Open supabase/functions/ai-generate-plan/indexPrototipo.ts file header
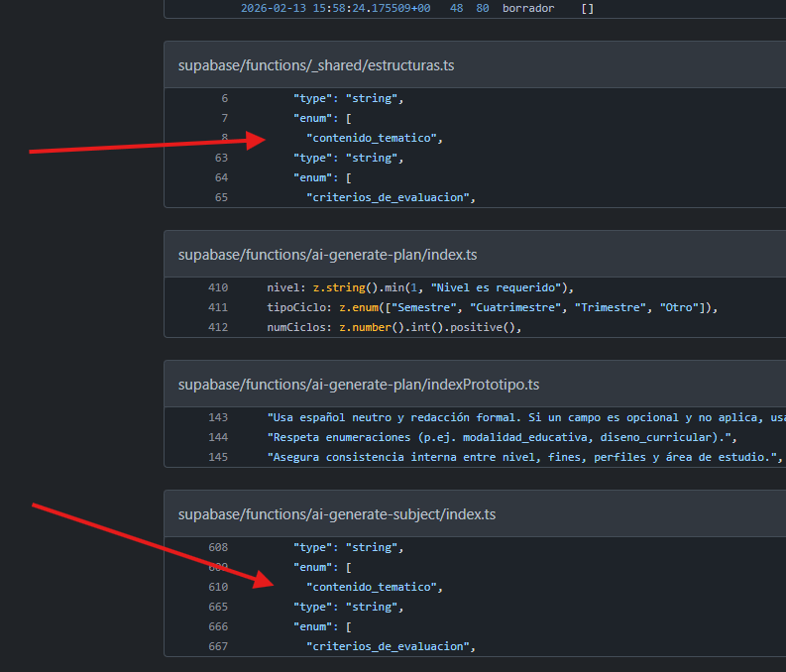This screenshot has width=786, height=672. point(359,385)
